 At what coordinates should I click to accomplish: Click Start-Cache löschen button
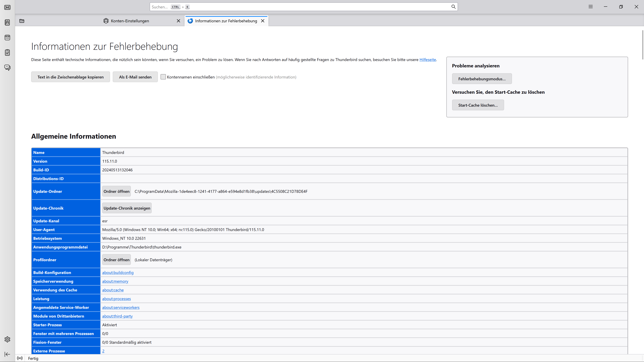pyautogui.click(x=478, y=105)
